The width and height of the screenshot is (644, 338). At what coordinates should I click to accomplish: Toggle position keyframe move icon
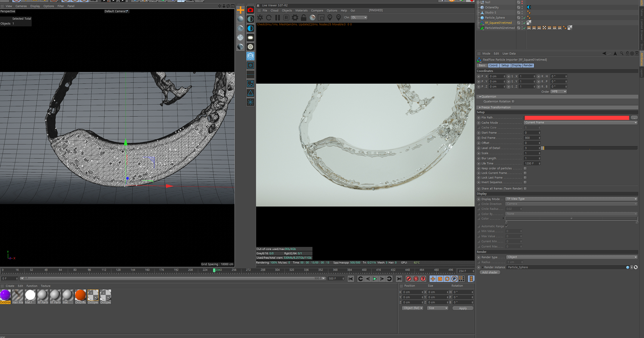click(433, 279)
